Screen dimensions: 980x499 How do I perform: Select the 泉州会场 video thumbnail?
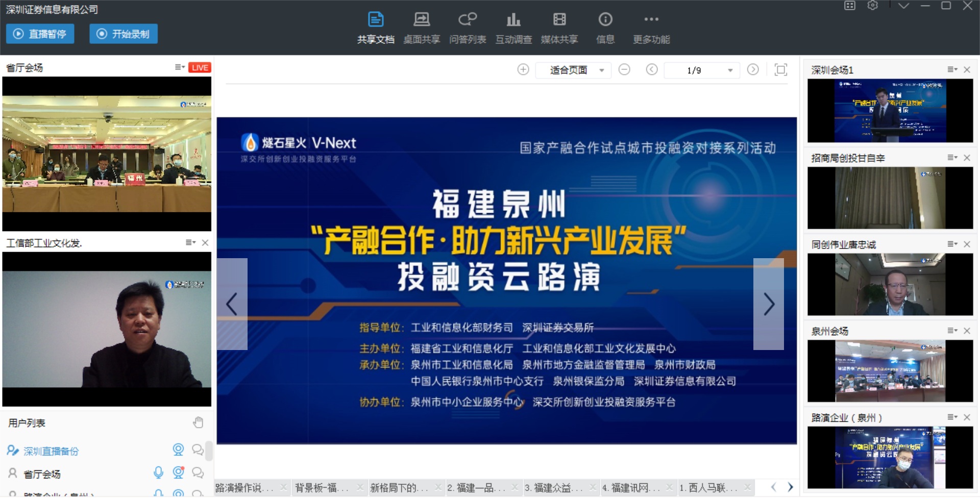890,371
